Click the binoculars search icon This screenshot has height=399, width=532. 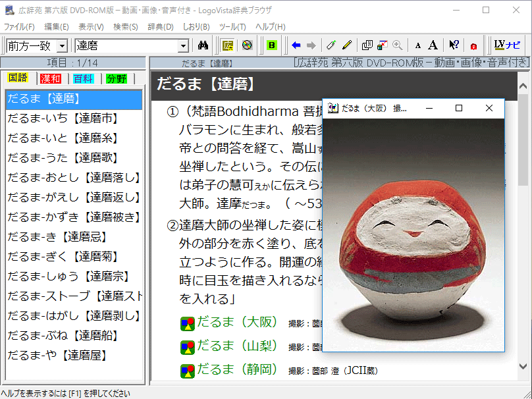click(203, 45)
